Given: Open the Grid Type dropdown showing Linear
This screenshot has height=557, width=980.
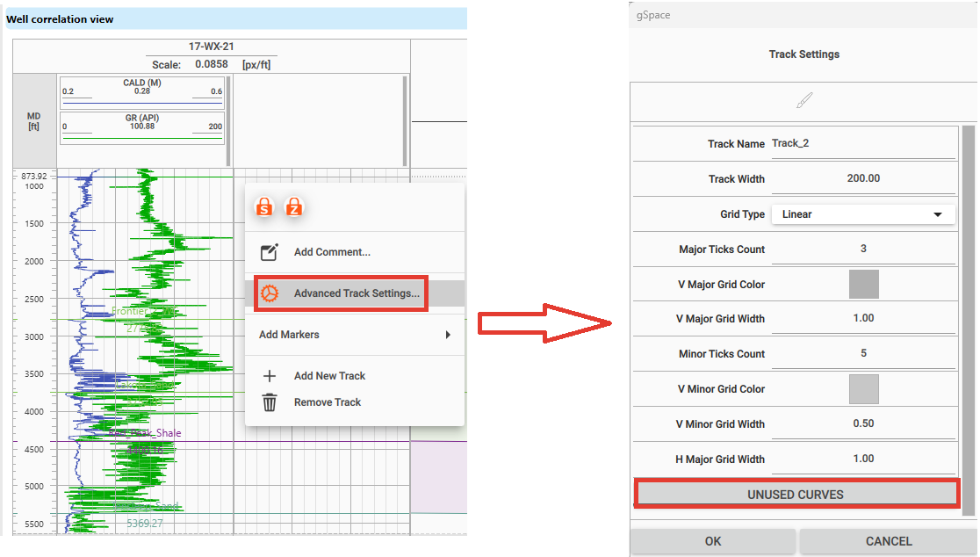Looking at the screenshot, I should (x=862, y=213).
